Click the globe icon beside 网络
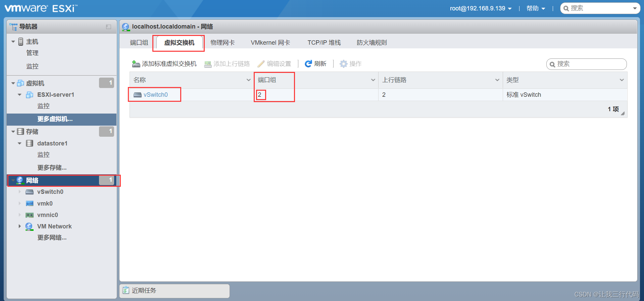Screen dimensions: 644x301 [x=20, y=180]
